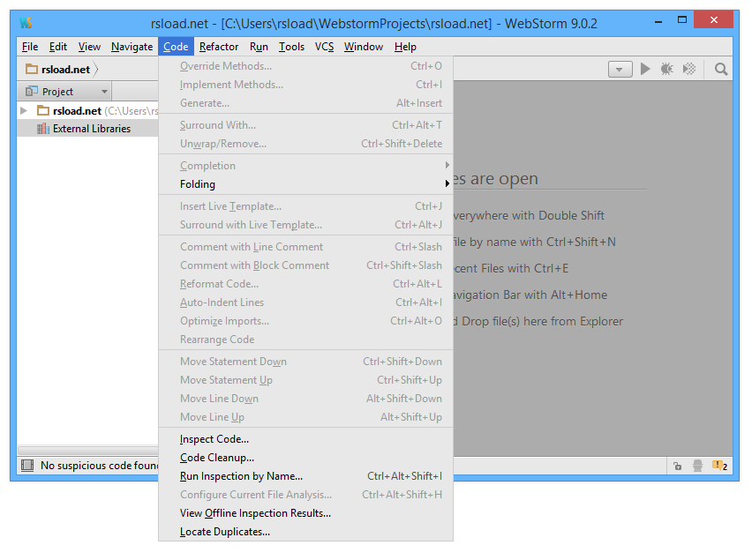This screenshot has width=752, height=560.
Task: Open Search Everywhere magnifier icon
Action: point(721,69)
